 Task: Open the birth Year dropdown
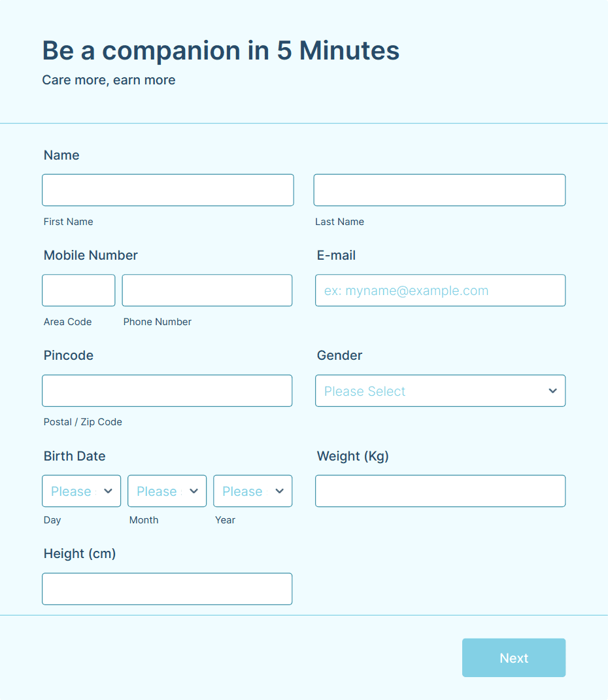pos(252,491)
